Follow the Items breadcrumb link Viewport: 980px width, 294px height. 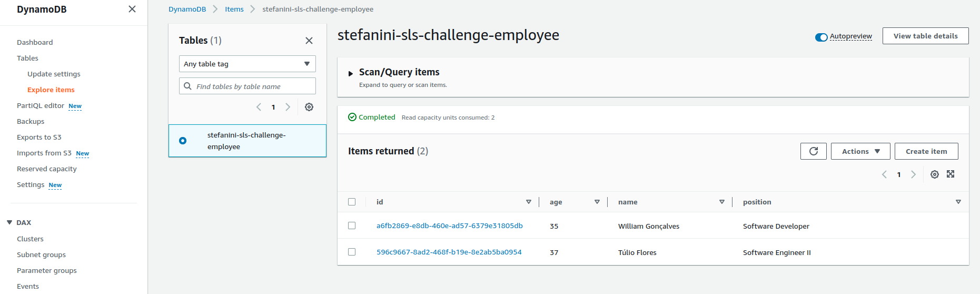click(234, 9)
